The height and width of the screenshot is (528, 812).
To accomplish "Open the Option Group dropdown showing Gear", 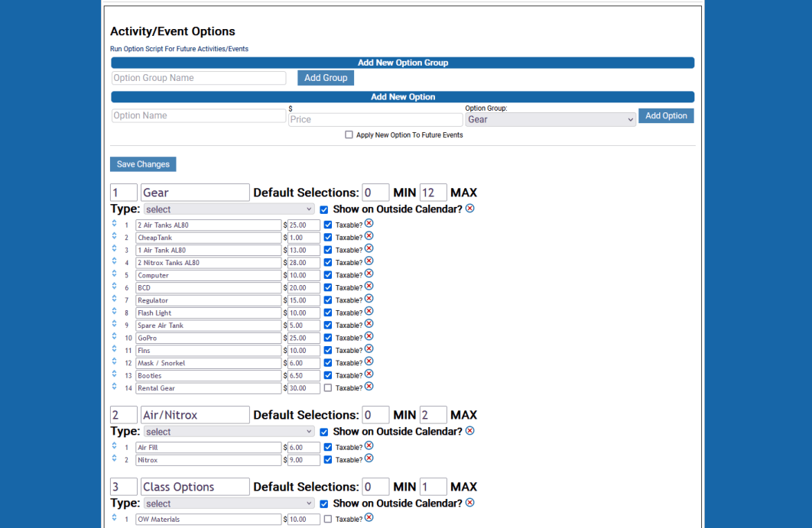I will pos(550,120).
